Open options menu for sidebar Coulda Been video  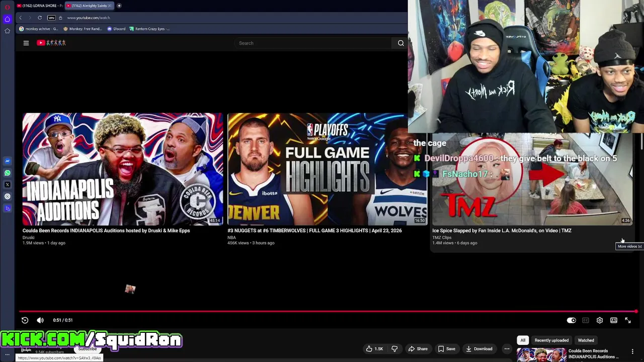point(632,351)
